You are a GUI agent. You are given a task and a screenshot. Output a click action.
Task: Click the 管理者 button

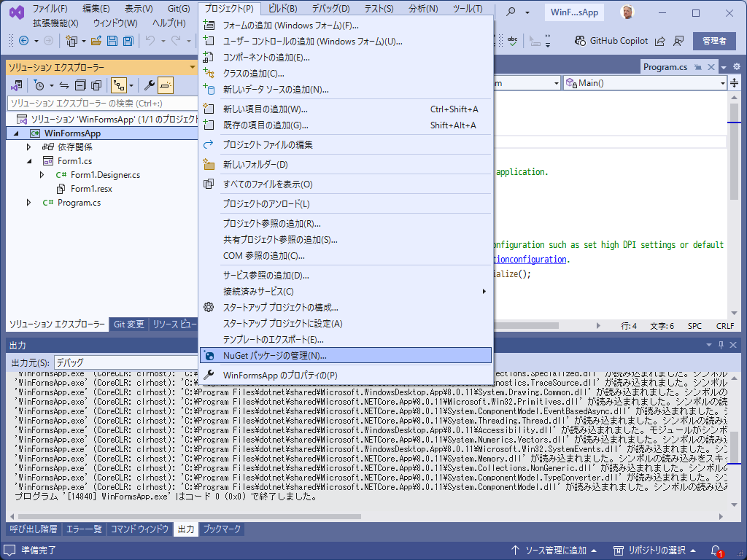click(714, 41)
